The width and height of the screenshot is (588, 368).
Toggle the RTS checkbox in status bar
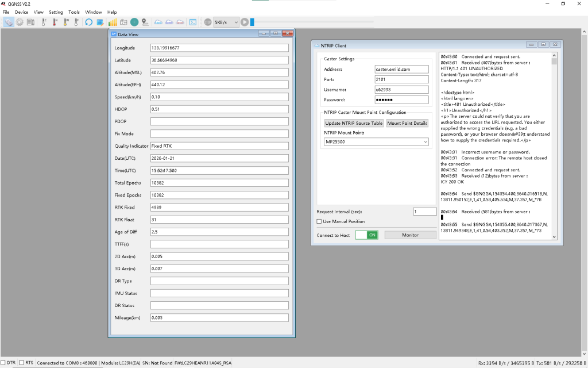click(x=22, y=363)
